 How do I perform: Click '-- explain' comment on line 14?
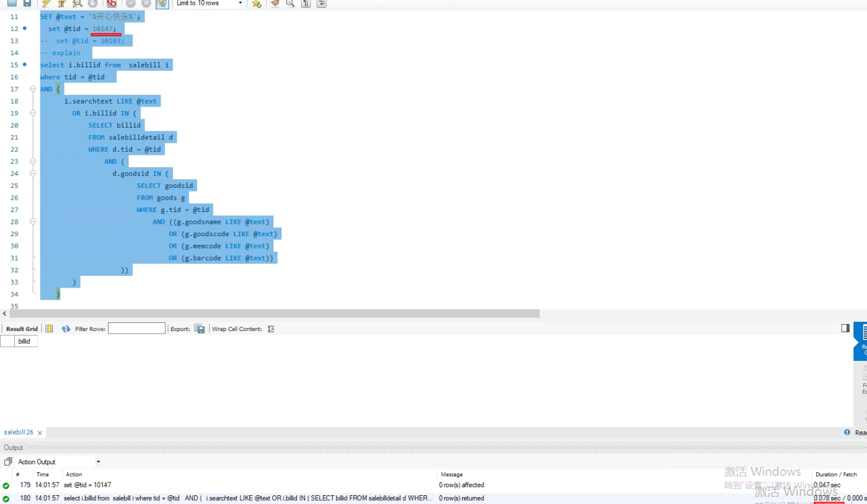coord(60,53)
